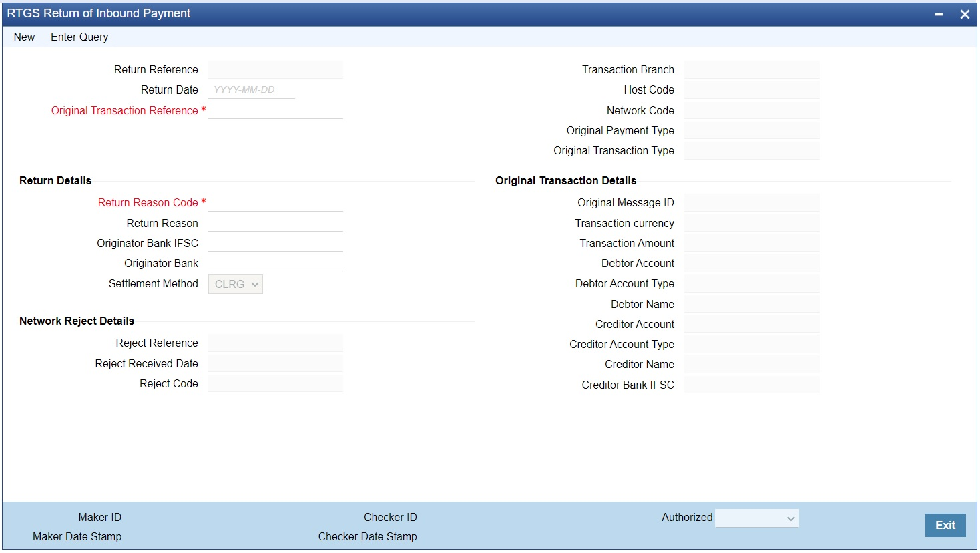Select Enter Query option
Viewport: 980px width, 553px height.
(79, 37)
